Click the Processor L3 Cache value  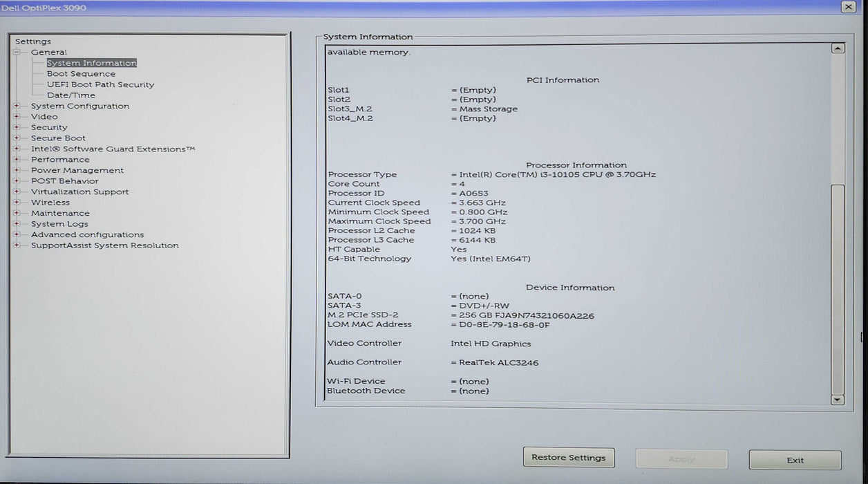point(478,241)
